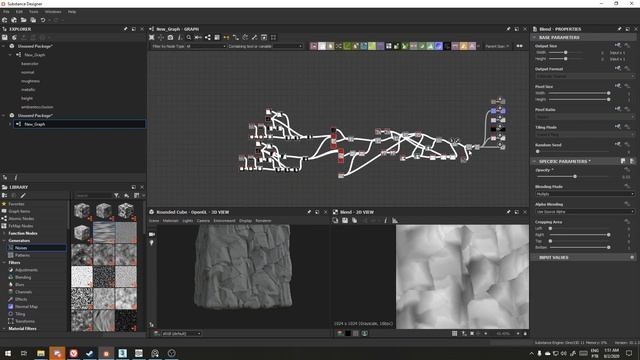Open the Alpha Blending dropdown

585,212
